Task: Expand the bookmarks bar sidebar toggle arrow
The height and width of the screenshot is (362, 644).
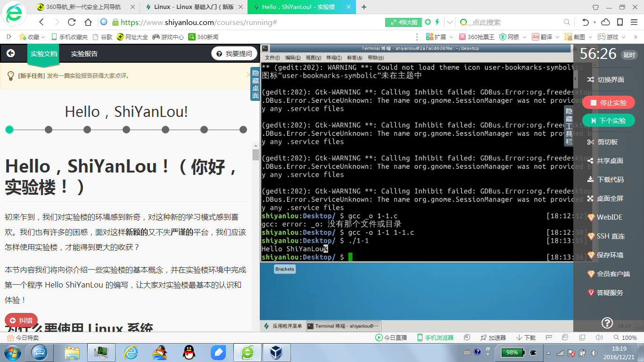Action: pos(9,37)
